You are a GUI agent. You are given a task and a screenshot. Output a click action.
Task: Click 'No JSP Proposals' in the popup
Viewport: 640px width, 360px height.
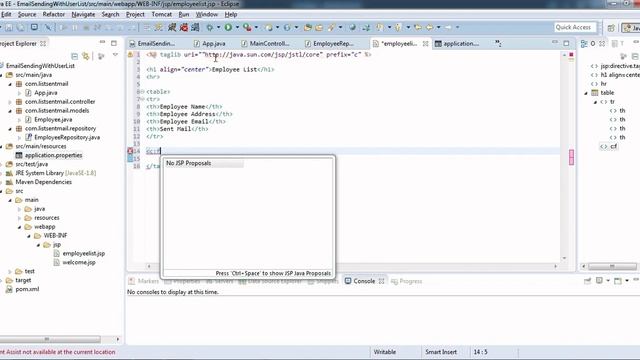click(189, 163)
